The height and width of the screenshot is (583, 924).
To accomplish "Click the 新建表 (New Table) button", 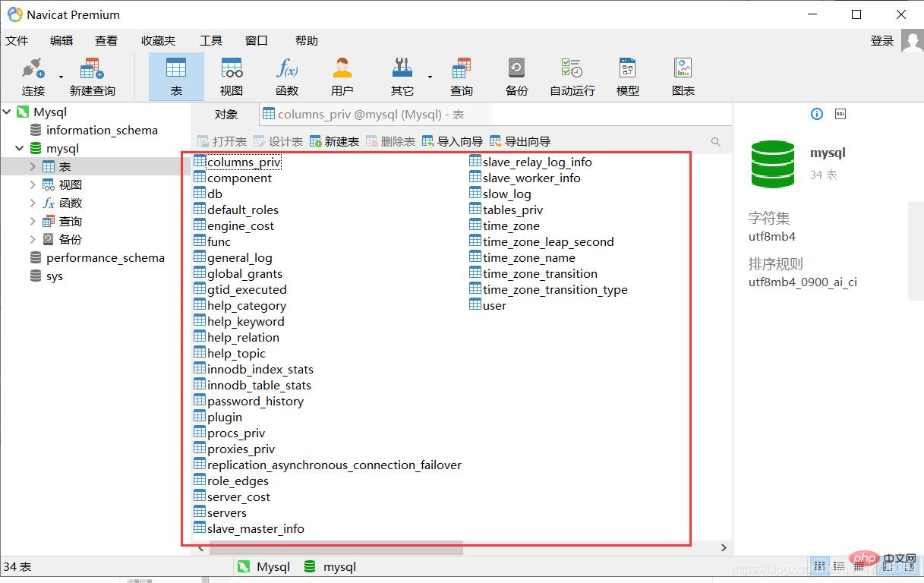I will click(x=335, y=141).
